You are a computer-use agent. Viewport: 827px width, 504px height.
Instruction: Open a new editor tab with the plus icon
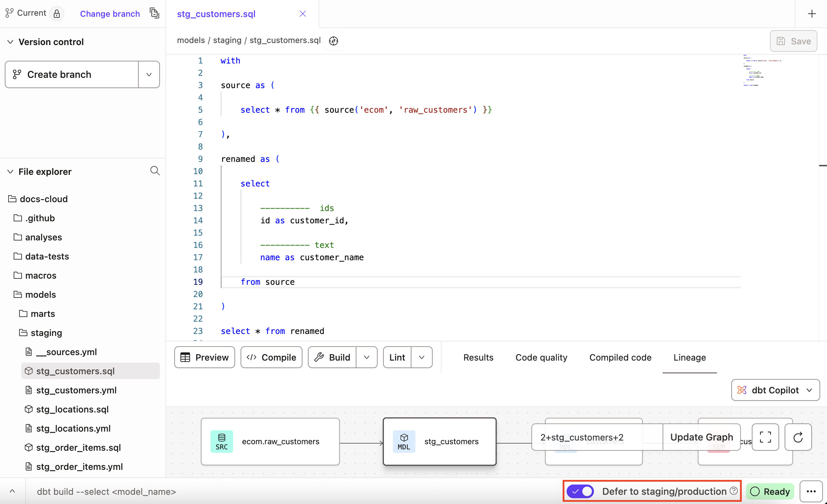(x=812, y=13)
